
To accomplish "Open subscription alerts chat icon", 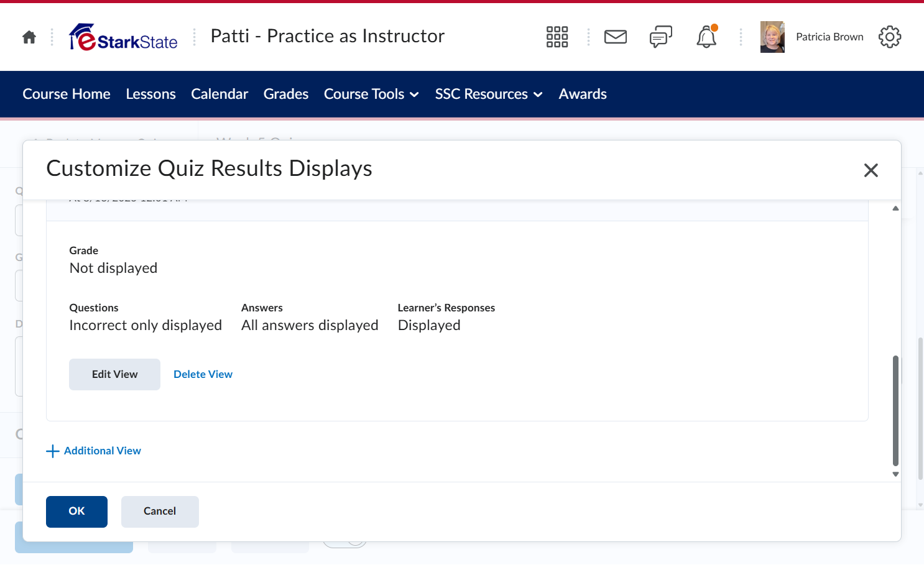I will tap(661, 37).
